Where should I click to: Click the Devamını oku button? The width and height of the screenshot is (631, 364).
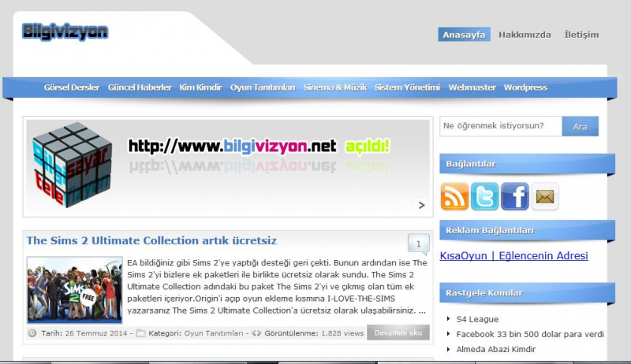[x=398, y=332]
